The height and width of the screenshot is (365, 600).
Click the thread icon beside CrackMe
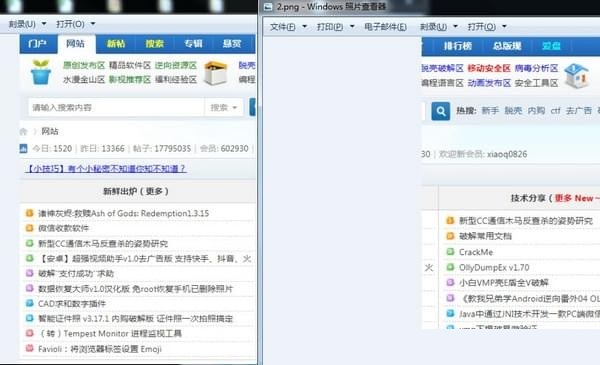pyautogui.click(x=450, y=251)
